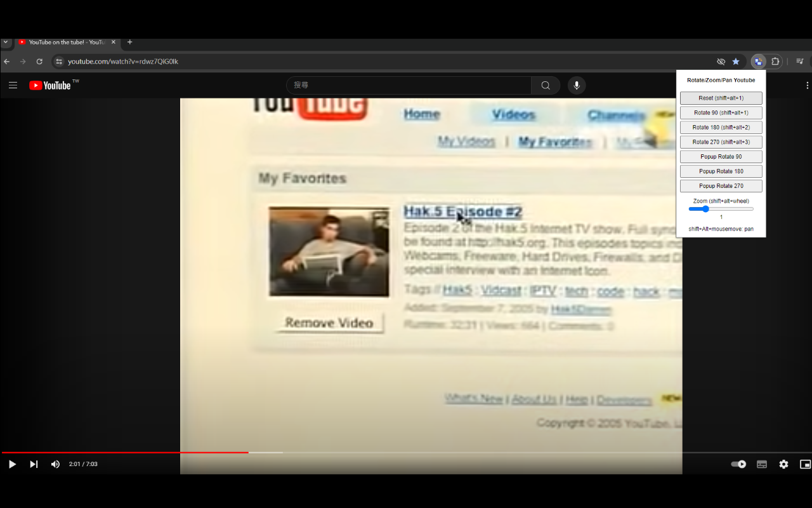This screenshot has height=508, width=812.
Task: Start voice search with the microphone icon
Action: pyautogui.click(x=577, y=85)
